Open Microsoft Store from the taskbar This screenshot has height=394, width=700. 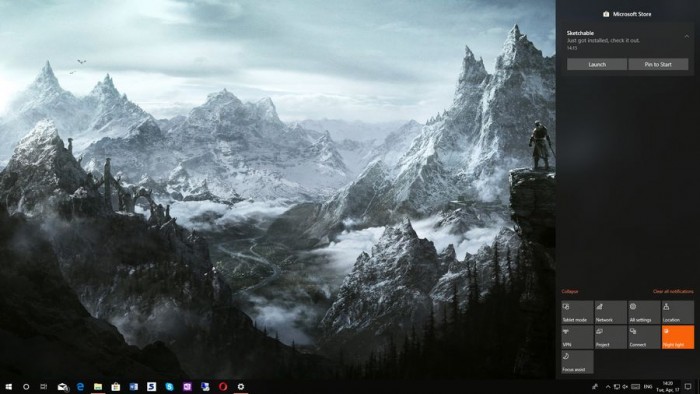[x=116, y=387]
